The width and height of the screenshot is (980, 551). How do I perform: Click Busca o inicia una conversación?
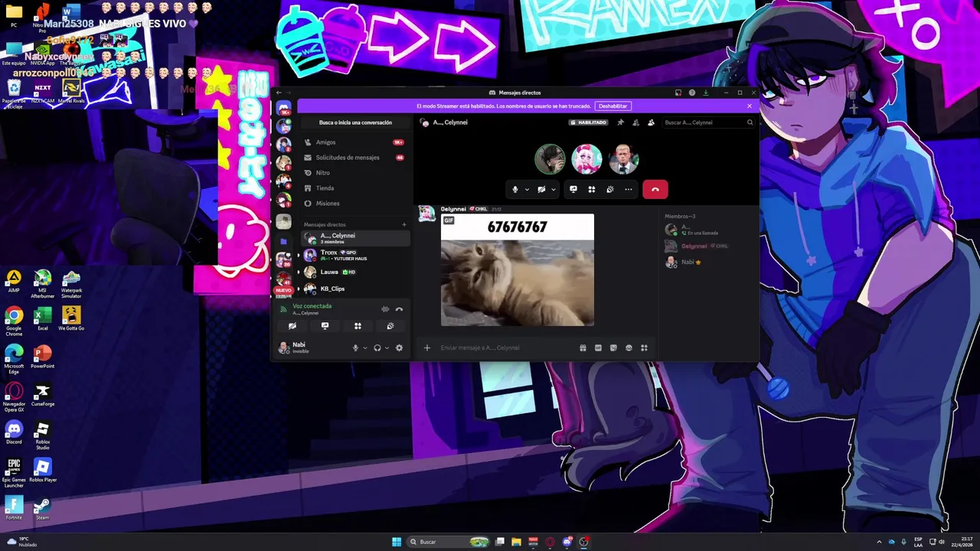[355, 122]
